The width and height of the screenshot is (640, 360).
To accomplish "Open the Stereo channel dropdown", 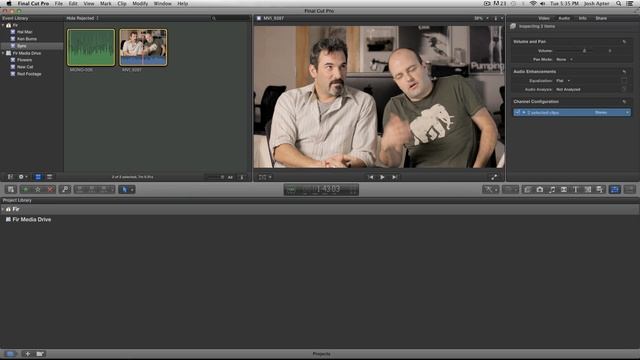I will pyautogui.click(x=612, y=112).
